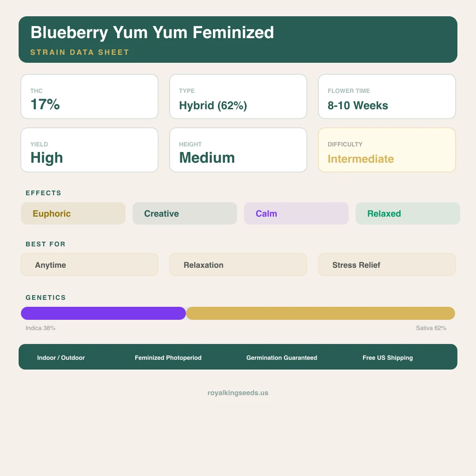Pick the Calm effect chip

click(x=296, y=214)
